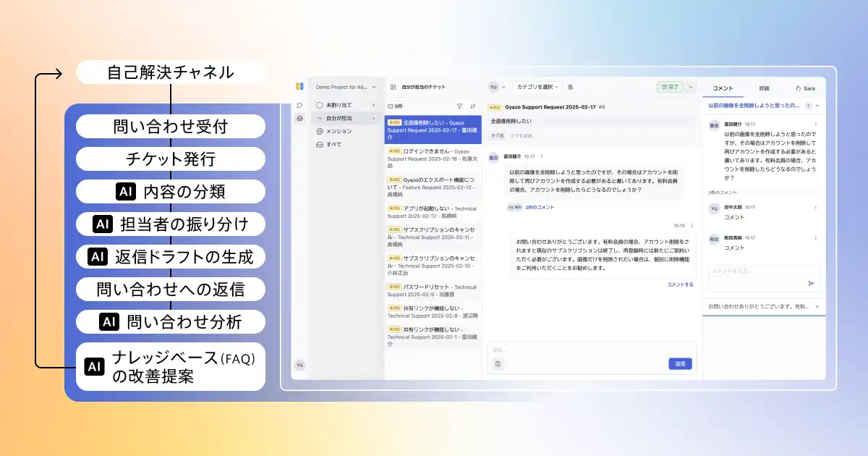The height and width of the screenshot is (456, 868).
Task: Click the sort order icon above ticket list
Action: coord(473,106)
